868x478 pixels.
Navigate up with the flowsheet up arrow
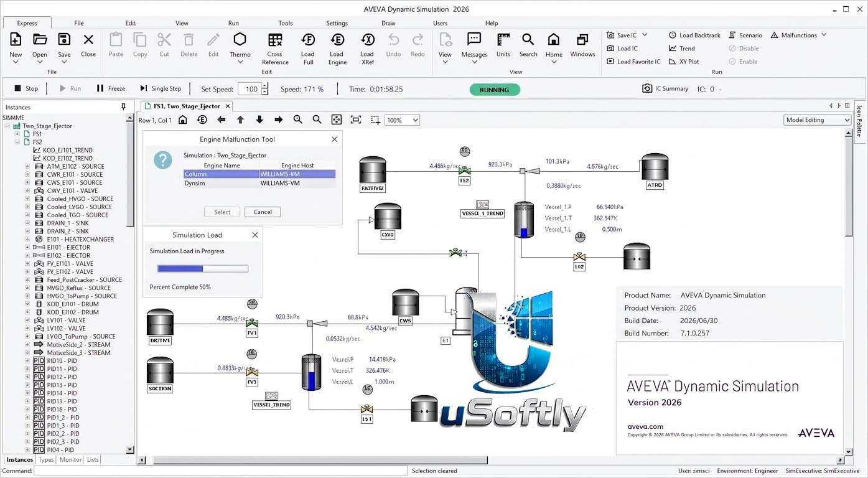pyautogui.click(x=240, y=119)
